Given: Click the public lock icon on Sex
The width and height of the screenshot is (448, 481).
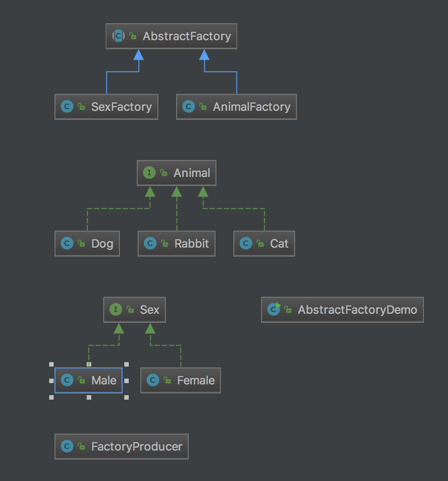Looking at the screenshot, I should click(x=130, y=309).
